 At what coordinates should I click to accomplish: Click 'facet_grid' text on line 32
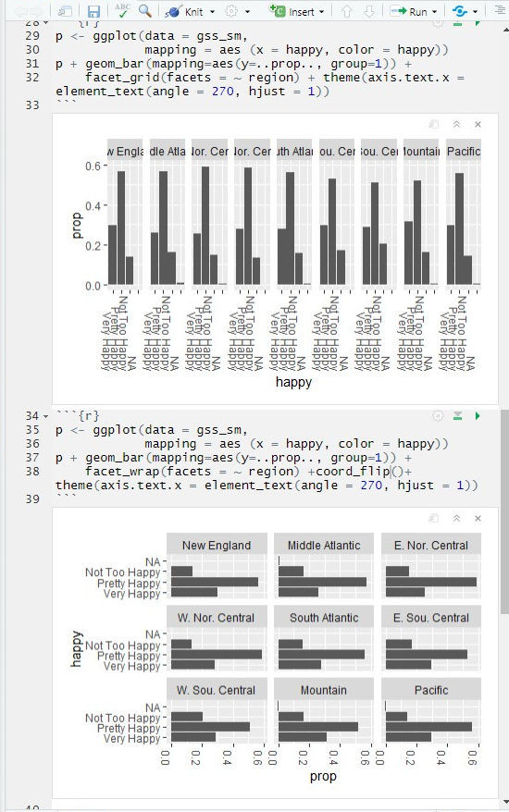coord(122,77)
